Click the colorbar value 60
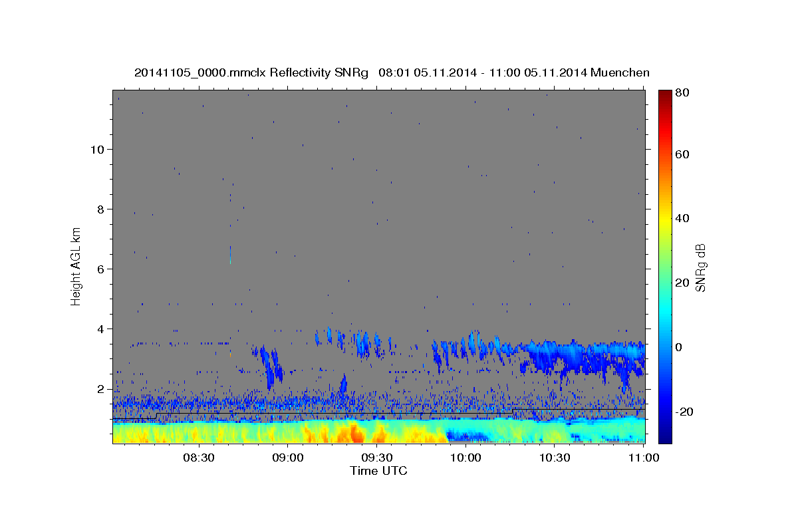798x532 pixels. point(683,154)
